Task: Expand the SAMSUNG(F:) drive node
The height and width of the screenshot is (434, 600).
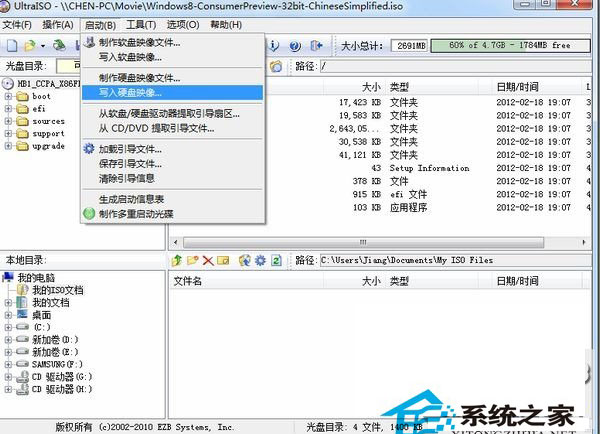Action: [x=8, y=364]
